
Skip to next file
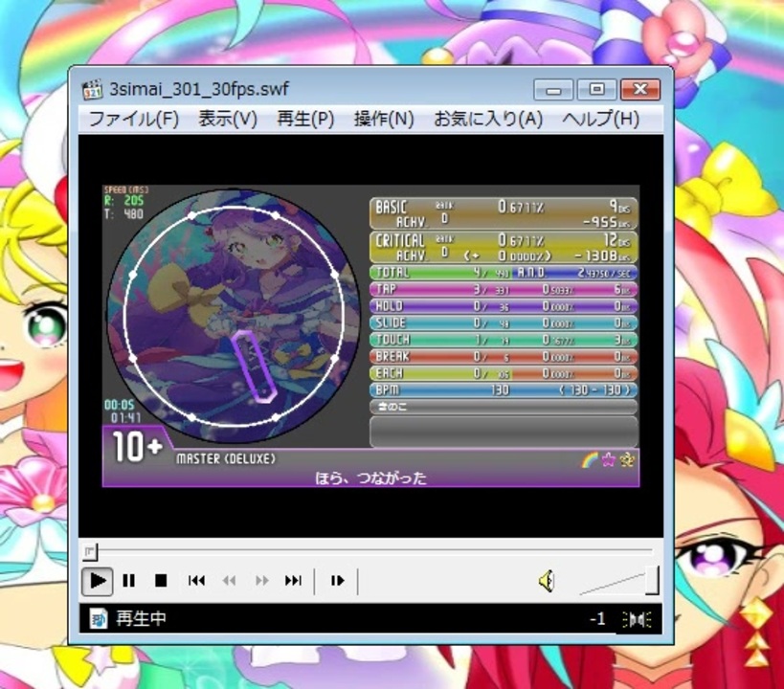click(294, 581)
